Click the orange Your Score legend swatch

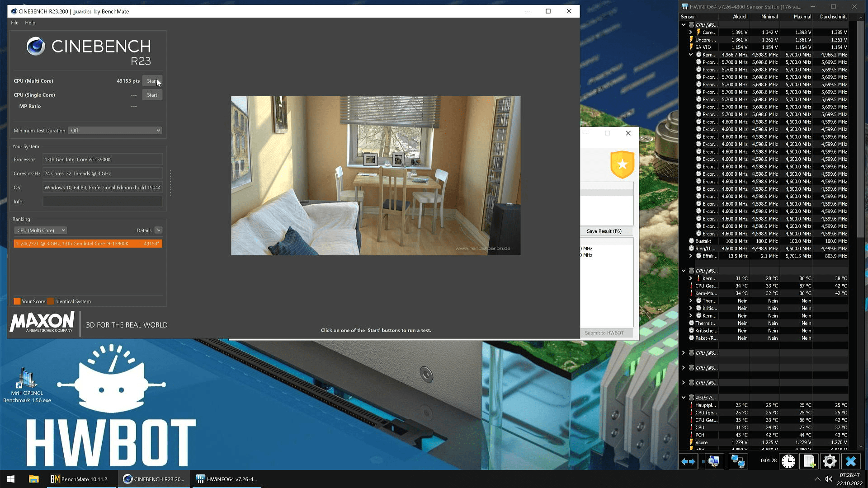pos(17,301)
